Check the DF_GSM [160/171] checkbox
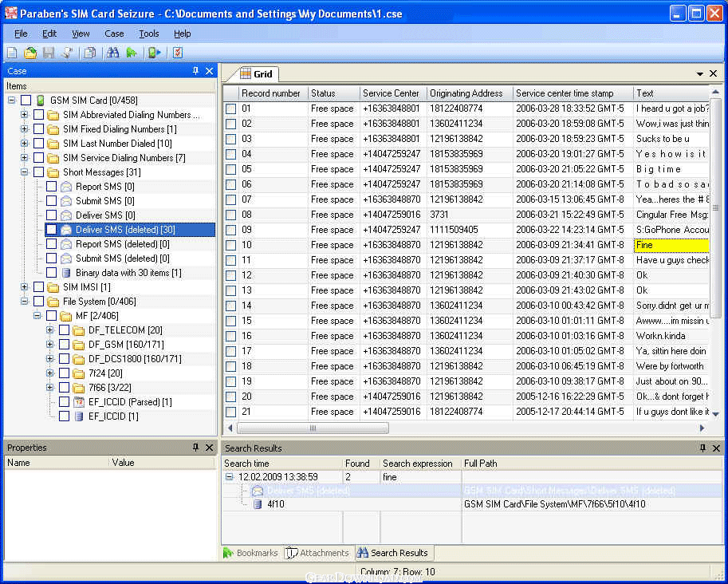The image size is (728, 584). [x=65, y=345]
